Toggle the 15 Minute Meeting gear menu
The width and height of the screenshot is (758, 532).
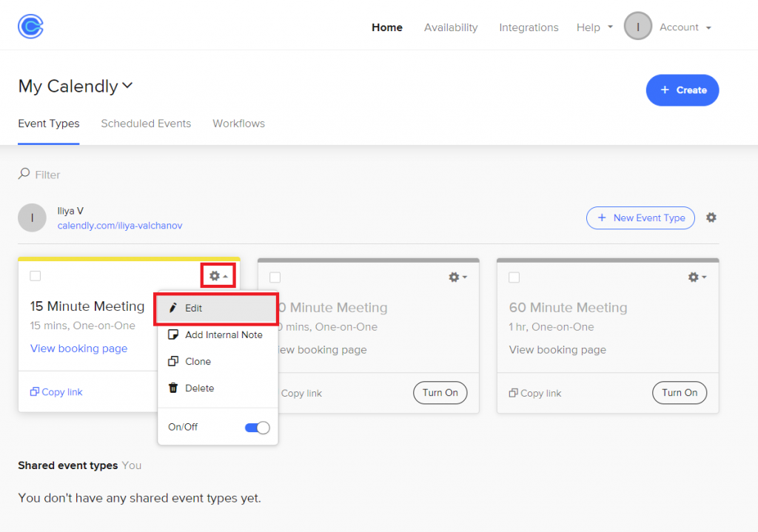pos(218,276)
